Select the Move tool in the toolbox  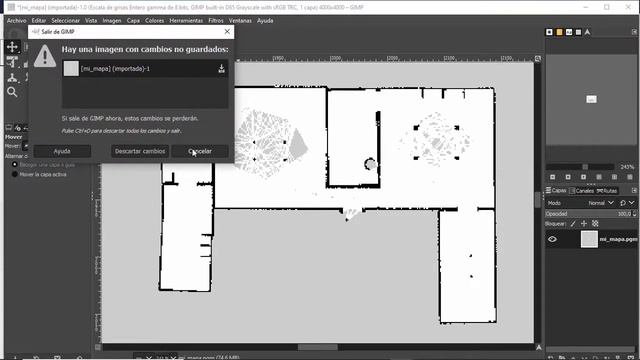click(x=12, y=47)
